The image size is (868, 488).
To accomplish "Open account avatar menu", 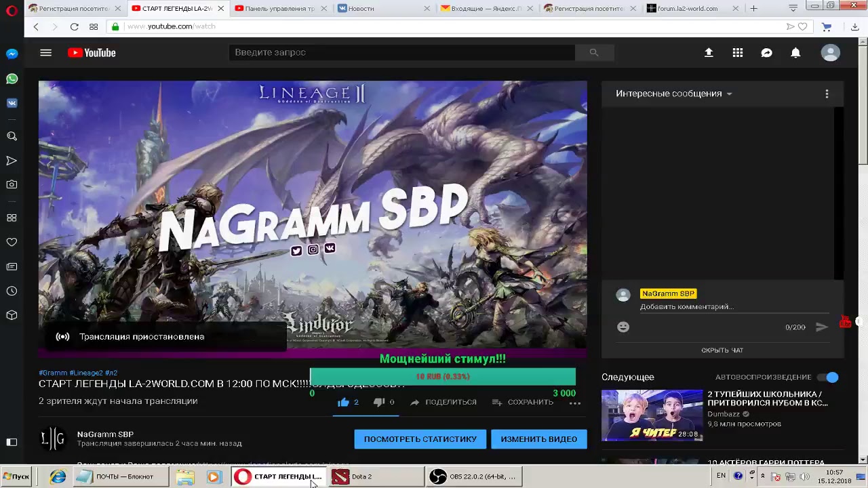I will point(830,52).
